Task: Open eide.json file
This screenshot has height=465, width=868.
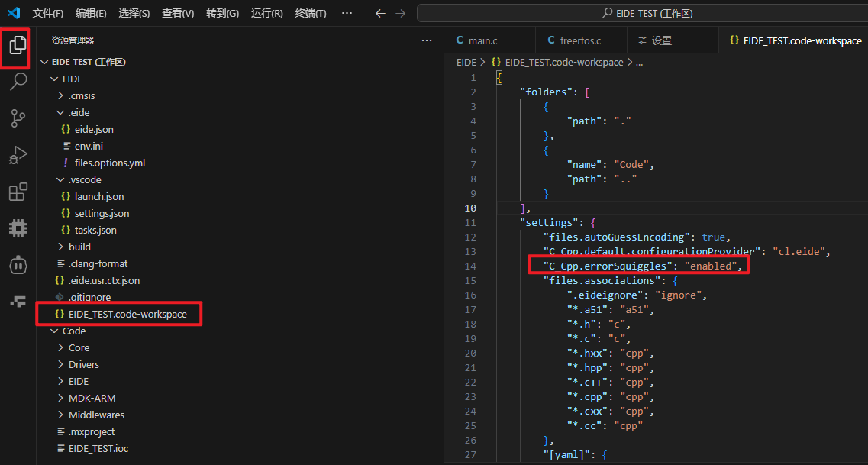Action: click(94, 130)
